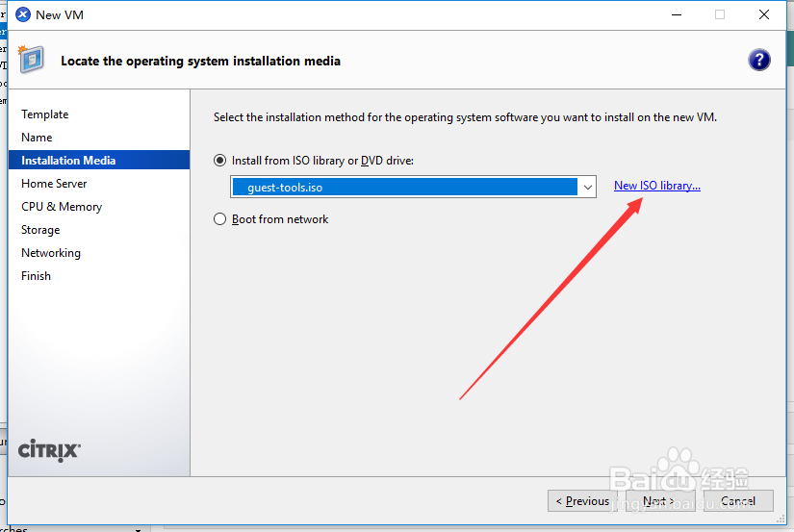
Task: Open the help question mark icon
Action: pyautogui.click(x=759, y=61)
